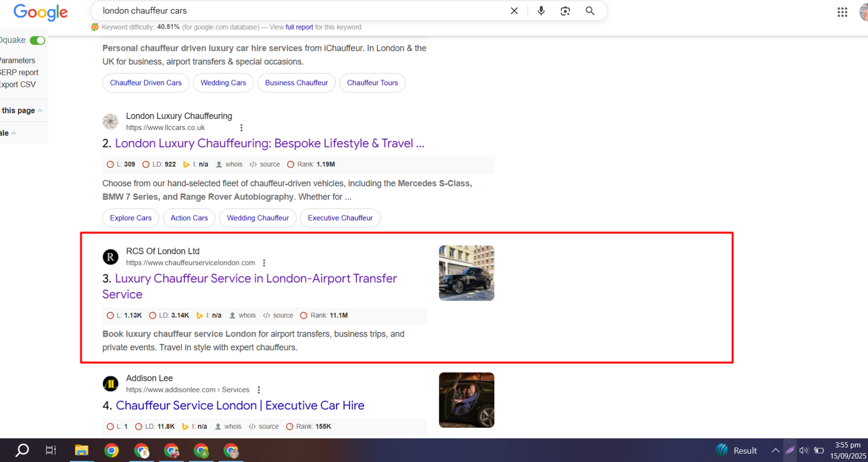Show hidden system tray icons

775,450
